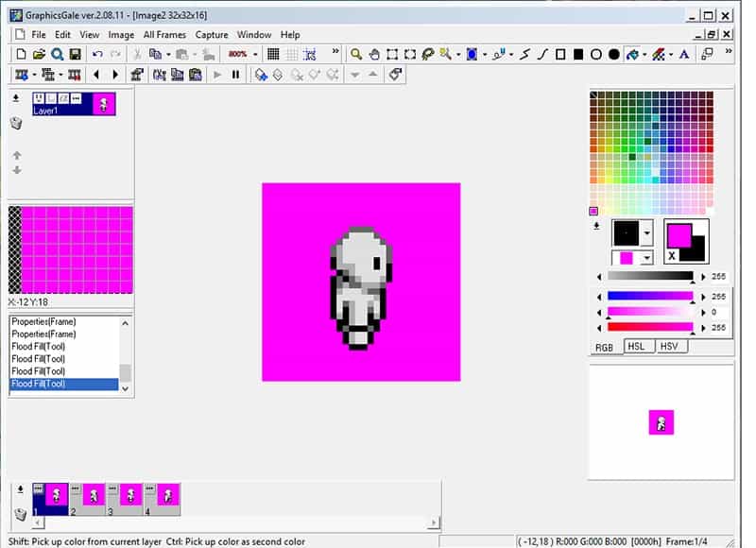Expand right toolbar overflow chevron
This screenshot has width=756, height=548.
point(729,51)
